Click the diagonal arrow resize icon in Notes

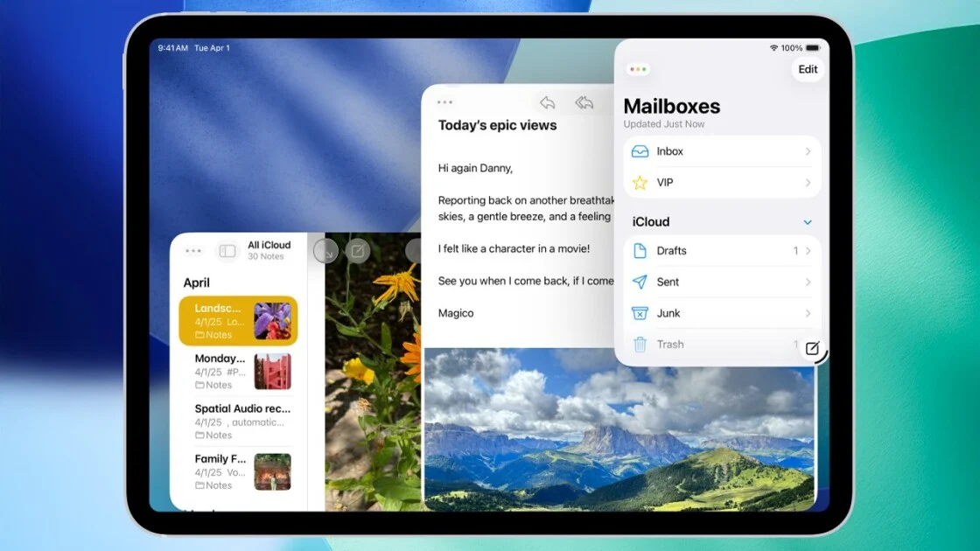point(325,252)
